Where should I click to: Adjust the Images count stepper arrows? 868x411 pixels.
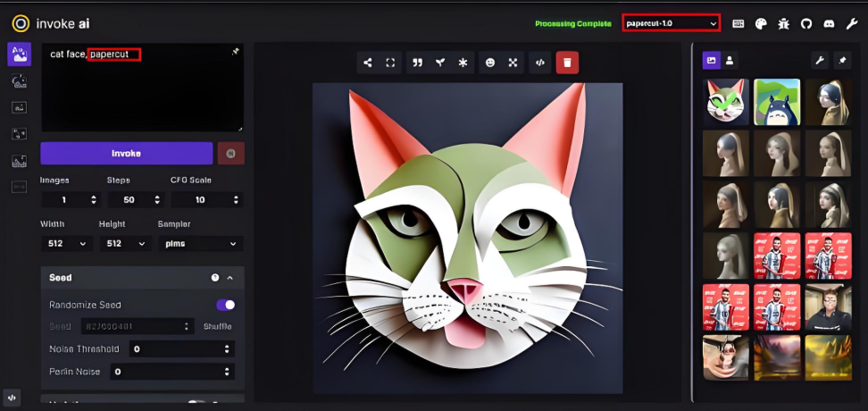[x=94, y=199]
